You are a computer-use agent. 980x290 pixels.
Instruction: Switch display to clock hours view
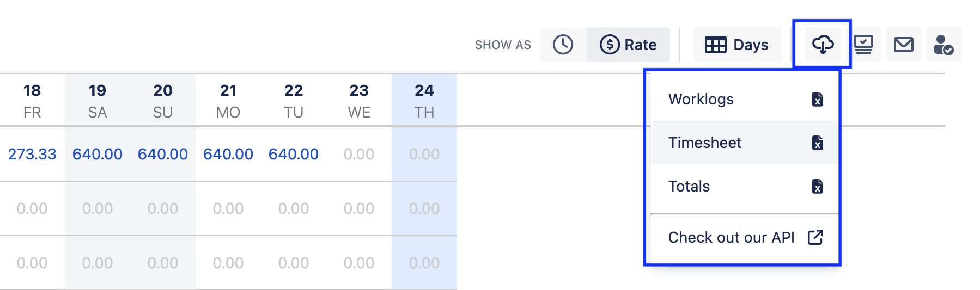click(563, 45)
